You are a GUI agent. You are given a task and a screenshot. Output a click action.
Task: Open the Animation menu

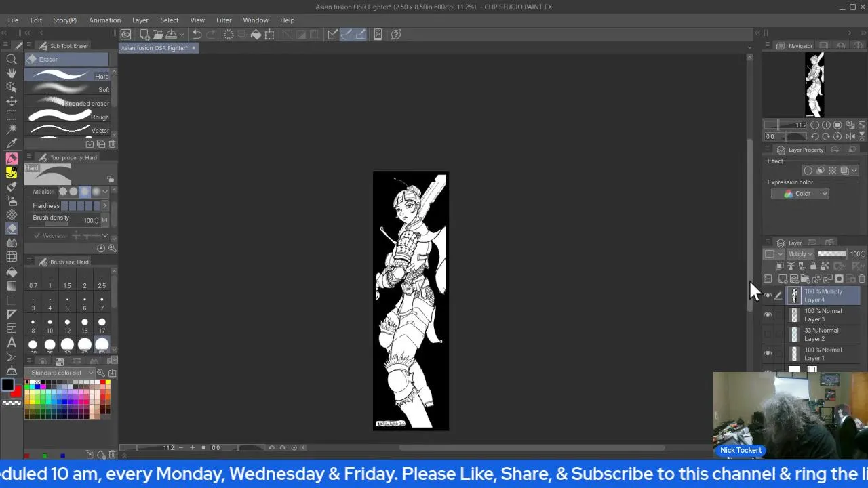pos(104,20)
